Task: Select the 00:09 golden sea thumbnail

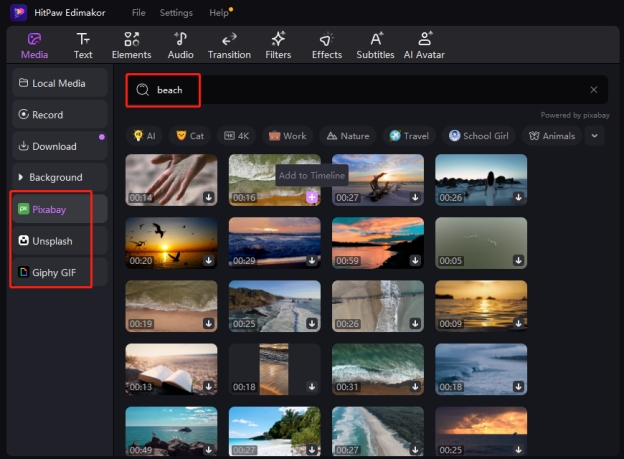Action: click(x=481, y=306)
